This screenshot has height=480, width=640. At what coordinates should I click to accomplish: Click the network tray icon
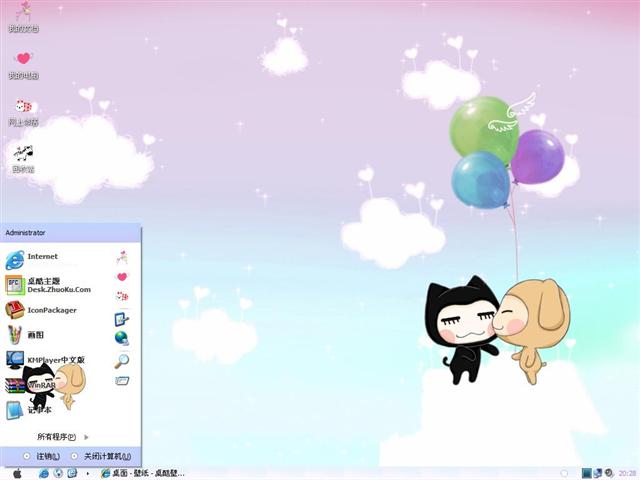click(598, 473)
